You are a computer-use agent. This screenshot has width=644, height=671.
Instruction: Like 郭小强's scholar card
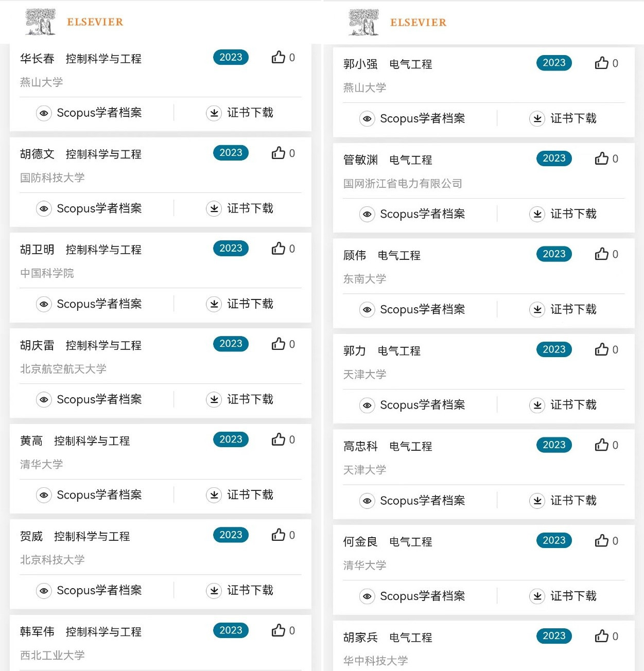point(602,63)
